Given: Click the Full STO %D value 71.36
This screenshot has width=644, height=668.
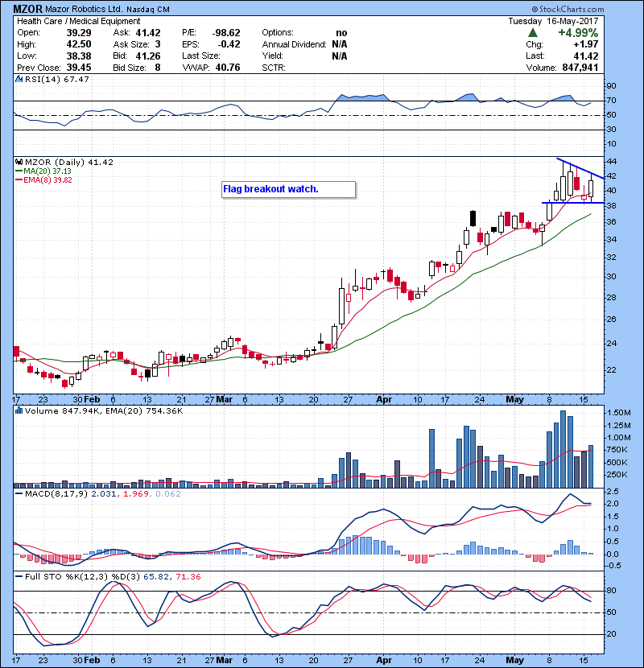Looking at the screenshot, I should (x=188, y=577).
